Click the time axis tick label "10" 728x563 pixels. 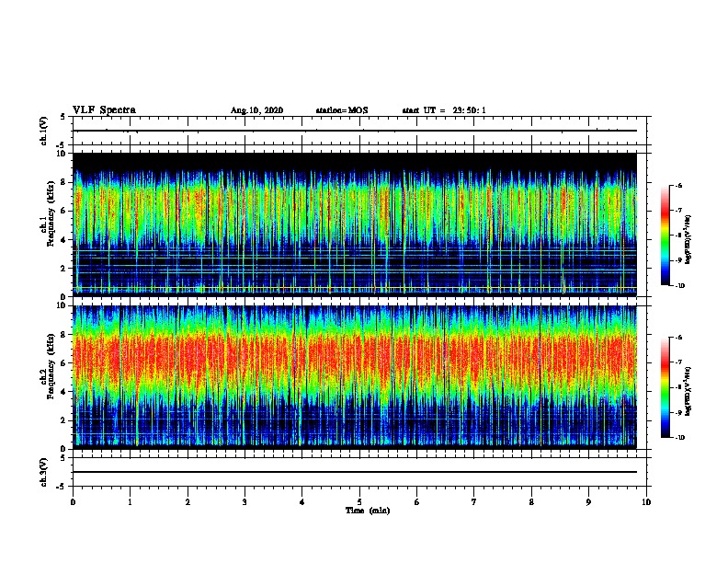tap(646, 502)
